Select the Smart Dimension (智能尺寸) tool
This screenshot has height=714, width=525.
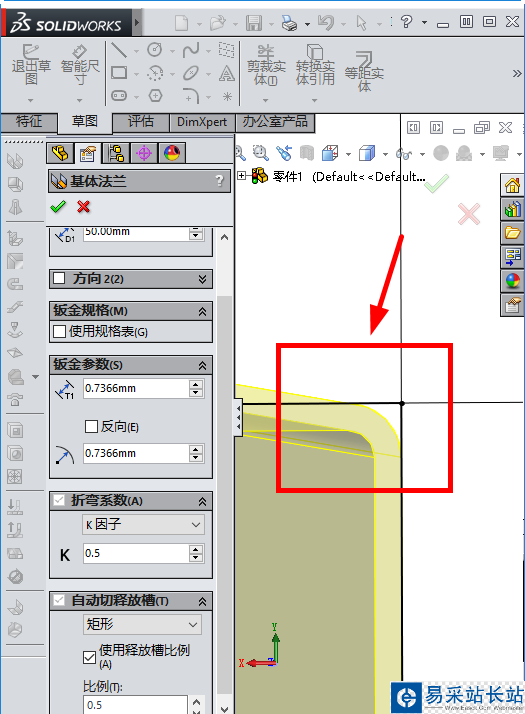coord(80,65)
